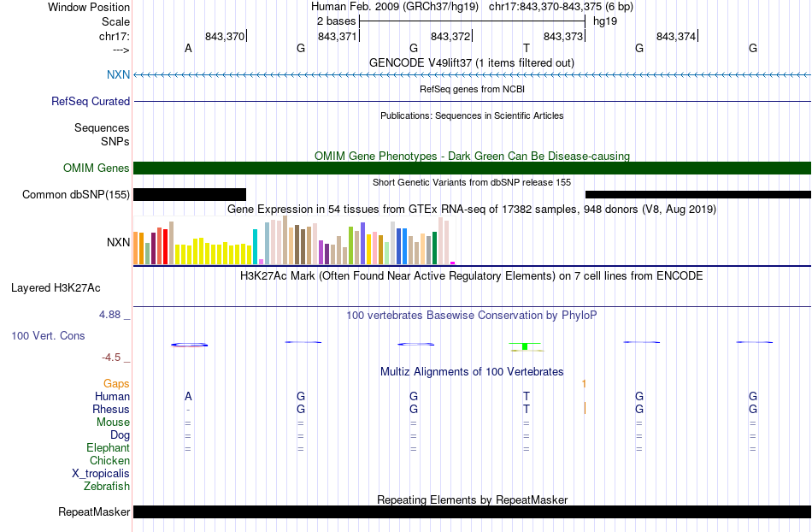Click the 843,370 ruler coordinate

point(225,36)
